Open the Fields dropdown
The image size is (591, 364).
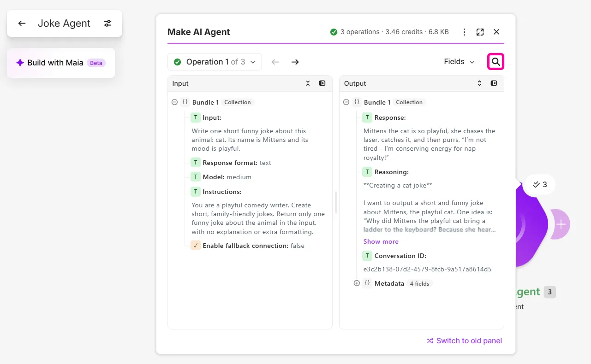click(459, 62)
